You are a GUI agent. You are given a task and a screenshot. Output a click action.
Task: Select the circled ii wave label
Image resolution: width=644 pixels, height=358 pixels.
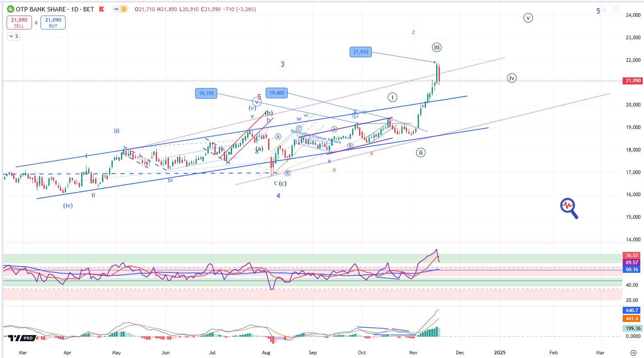tap(421, 153)
